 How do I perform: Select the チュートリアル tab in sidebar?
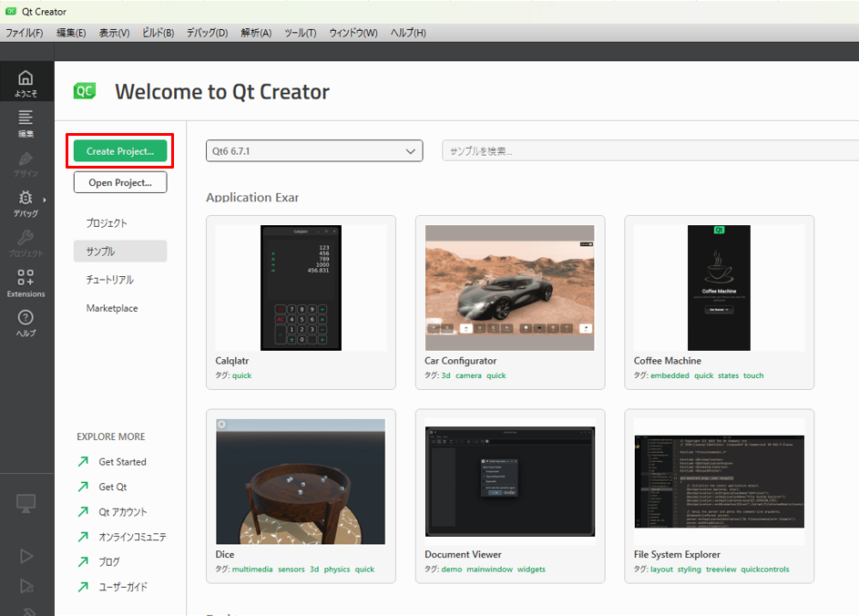point(110,280)
